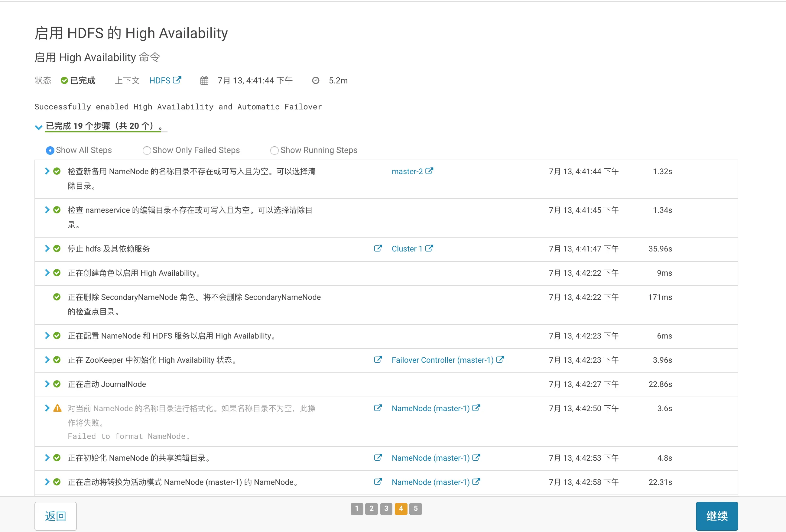Open details icon for ZooKeeper initialization step

tap(378, 360)
